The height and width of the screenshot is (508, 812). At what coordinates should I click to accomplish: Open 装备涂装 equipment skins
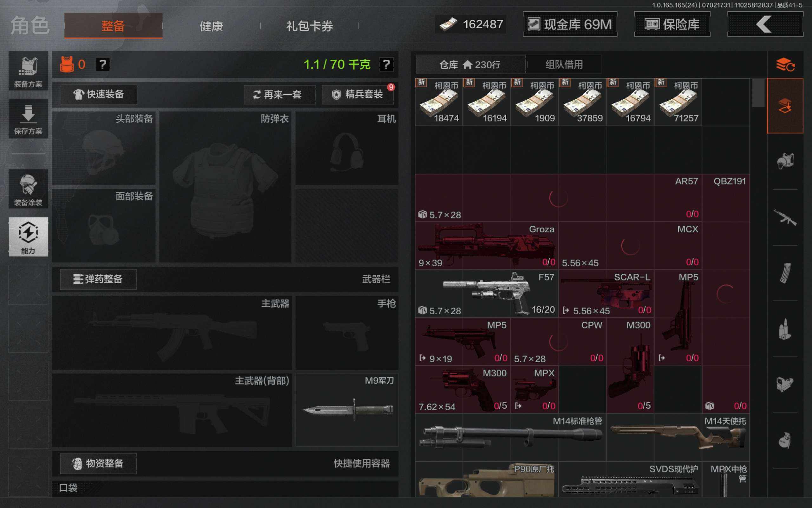click(x=28, y=189)
